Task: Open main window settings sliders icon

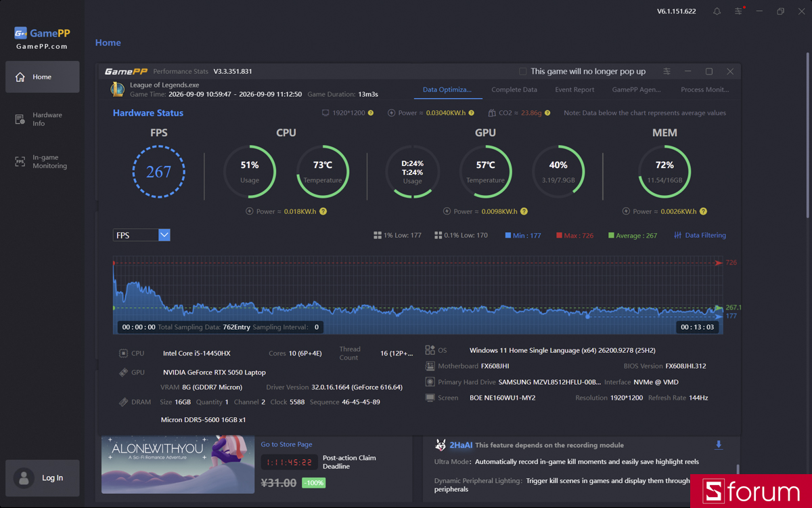Action: [738, 12]
